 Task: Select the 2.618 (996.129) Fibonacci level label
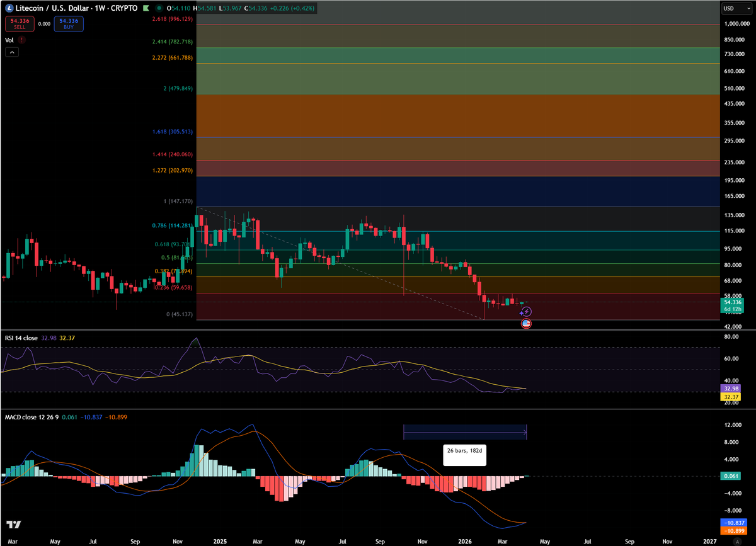click(x=172, y=20)
